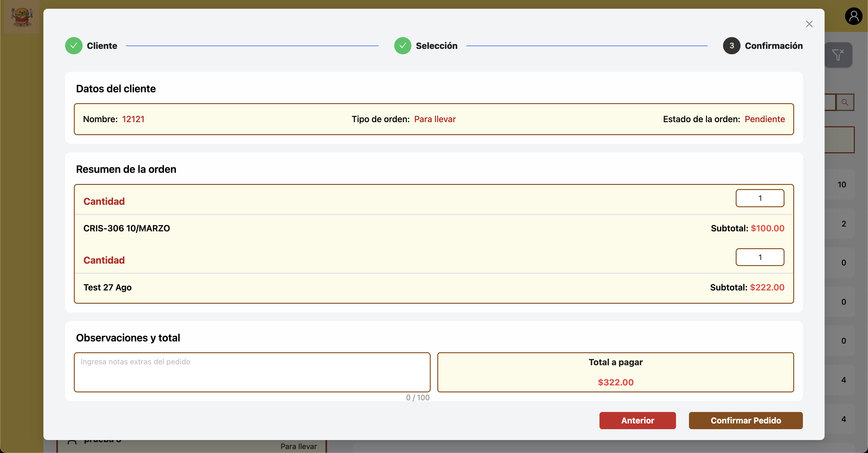Click the CRIS-306 10/MARZO item row
The image size is (868, 453).
pos(127,228)
